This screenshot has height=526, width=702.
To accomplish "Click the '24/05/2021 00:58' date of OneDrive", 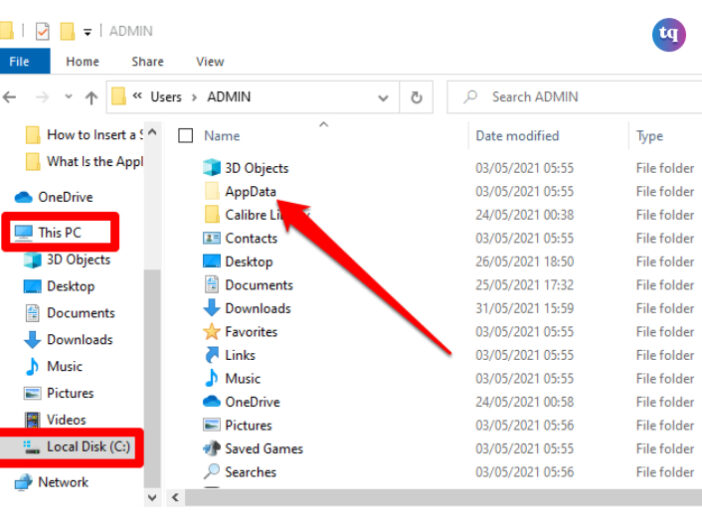I will tap(524, 402).
